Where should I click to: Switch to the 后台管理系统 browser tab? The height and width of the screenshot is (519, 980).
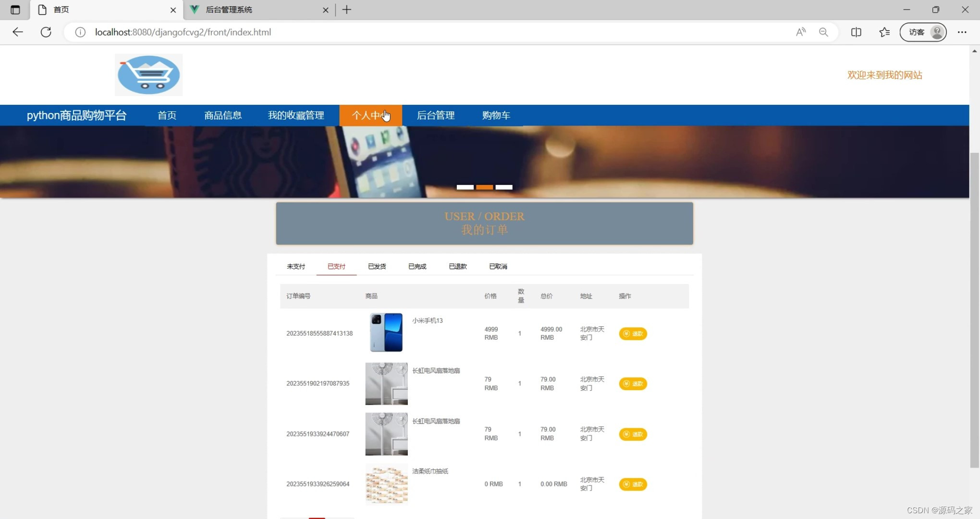coord(255,10)
